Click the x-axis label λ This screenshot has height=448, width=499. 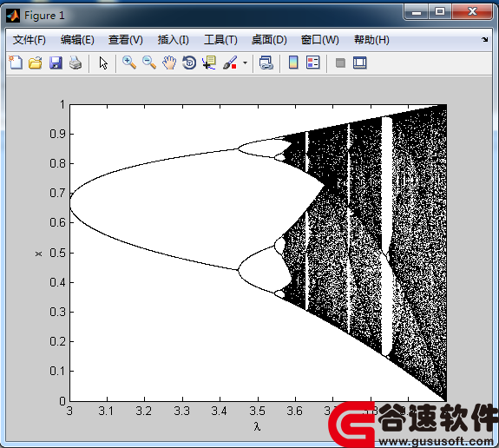(258, 426)
